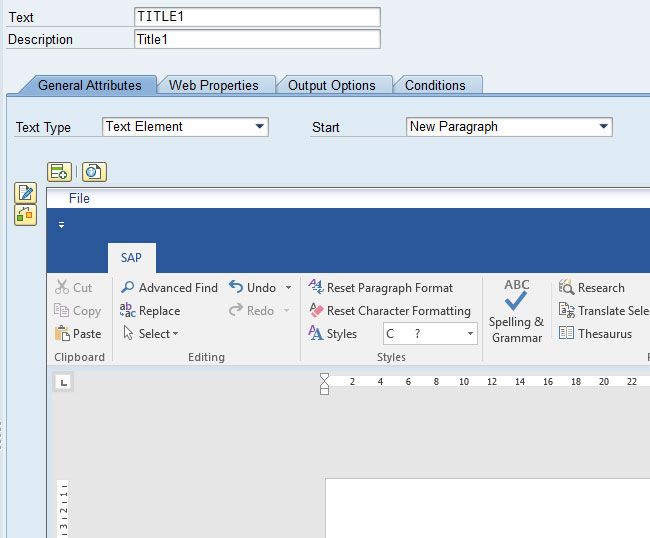
Task: Expand the Text Type dropdown
Action: [x=260, y=127]
